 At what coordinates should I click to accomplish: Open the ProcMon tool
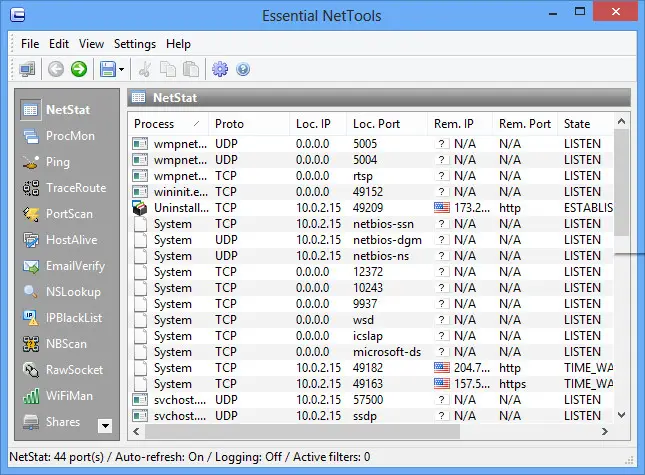59,136
